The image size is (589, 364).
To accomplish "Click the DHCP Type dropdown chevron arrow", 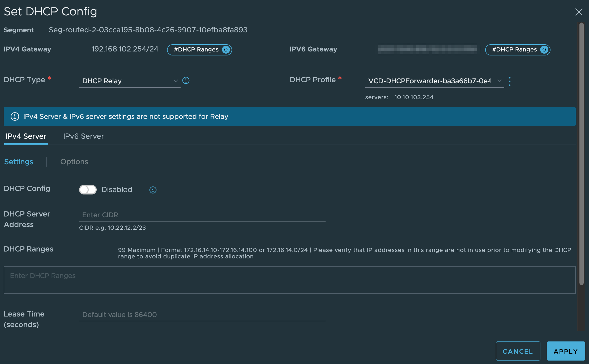I will [176, 81].
